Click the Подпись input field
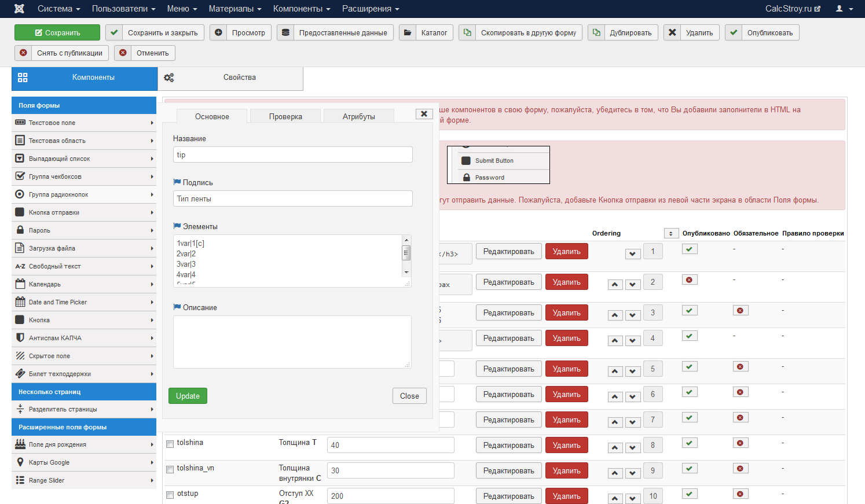 coord(293,198)
